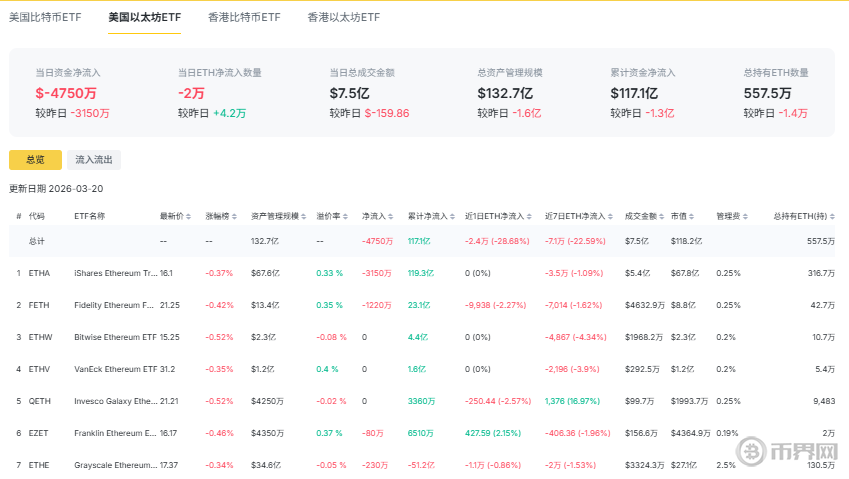Click 当日资金净流入 value $-4750万
Screen dimensions: 849x479
point(66,93)
